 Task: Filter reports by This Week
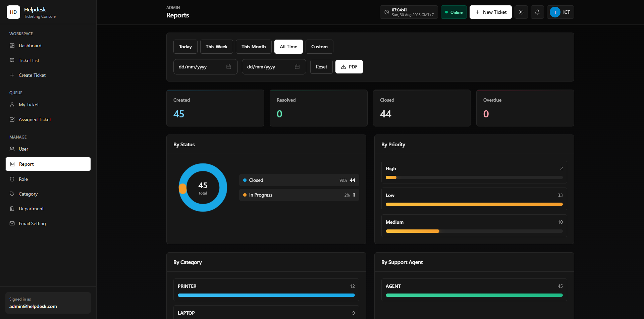[217, 47]
